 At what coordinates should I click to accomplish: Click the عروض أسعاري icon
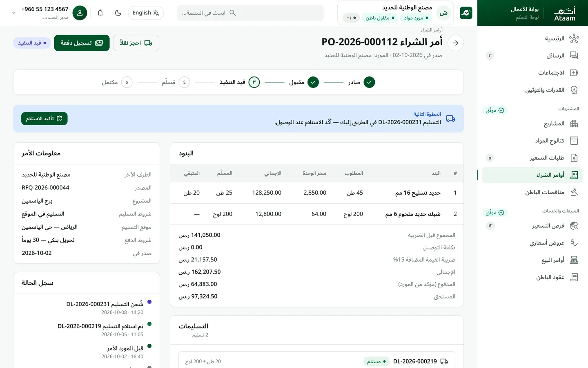pyautogui.click(x=574, y=243)
